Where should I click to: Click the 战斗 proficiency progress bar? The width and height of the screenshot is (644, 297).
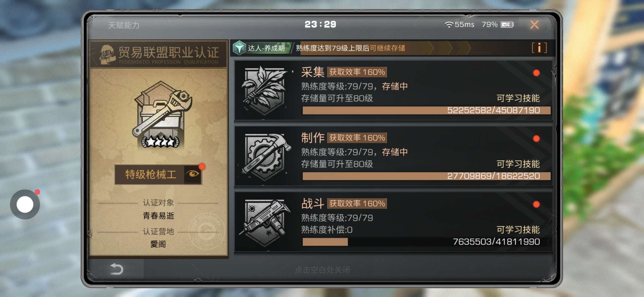point(426,242)
